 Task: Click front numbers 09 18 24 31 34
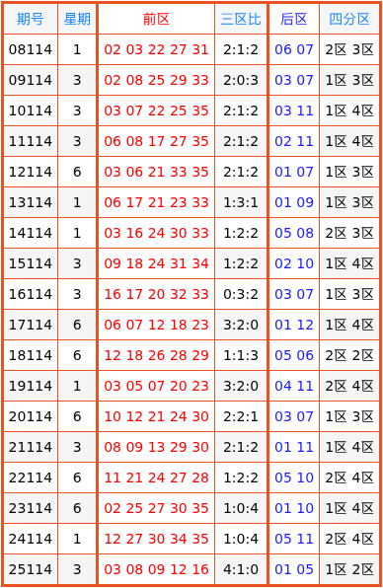pos(156,263)
